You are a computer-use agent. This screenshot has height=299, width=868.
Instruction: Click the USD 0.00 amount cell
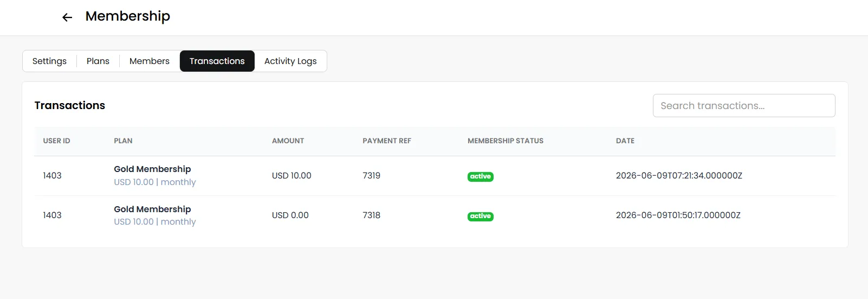290,215
